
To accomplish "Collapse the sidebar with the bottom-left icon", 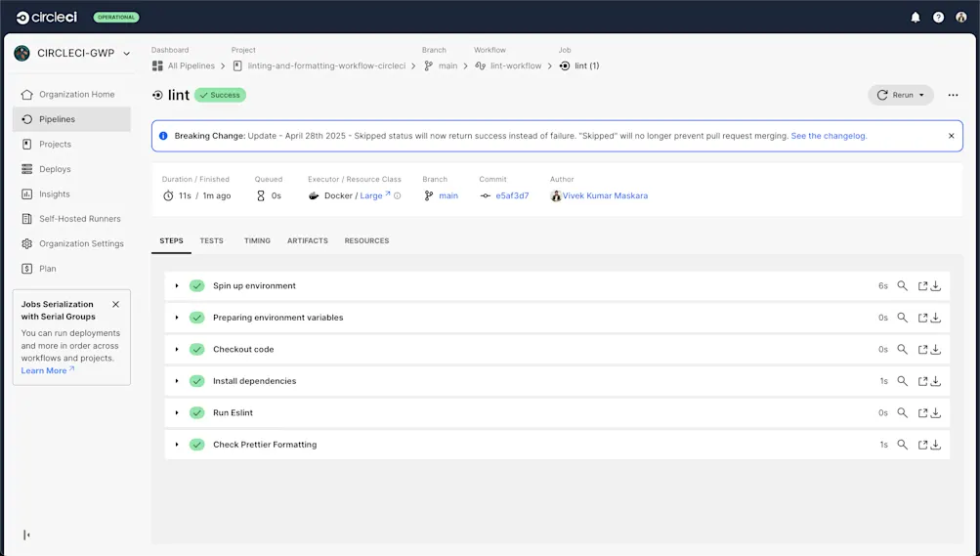I will coord(26,535).
